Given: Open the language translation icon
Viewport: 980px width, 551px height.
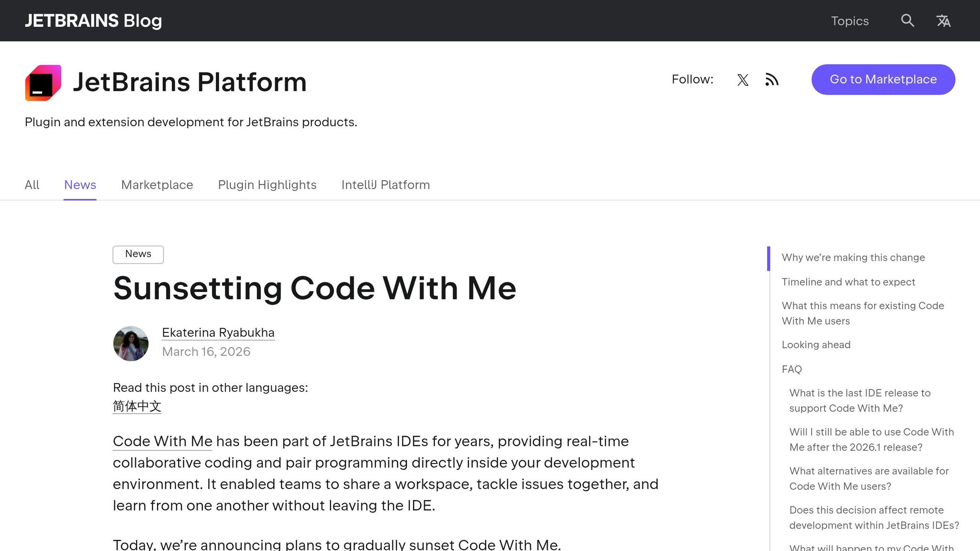Looking at the screenshot, I should 943,21.
